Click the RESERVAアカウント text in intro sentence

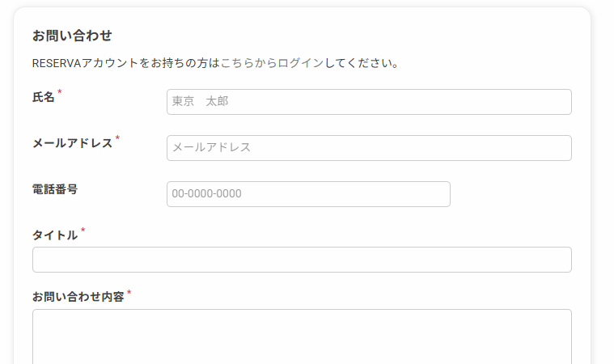(86, 63)
